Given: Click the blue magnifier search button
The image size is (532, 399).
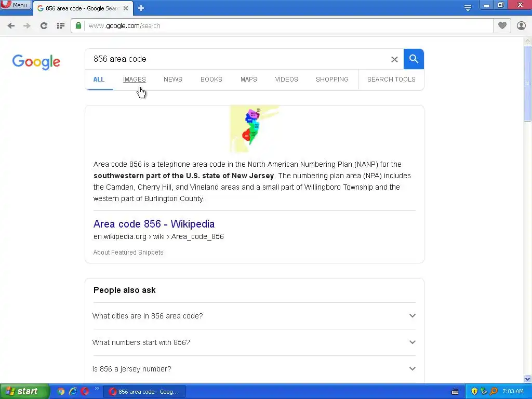Looking at the screenshot, I should 414,59.
